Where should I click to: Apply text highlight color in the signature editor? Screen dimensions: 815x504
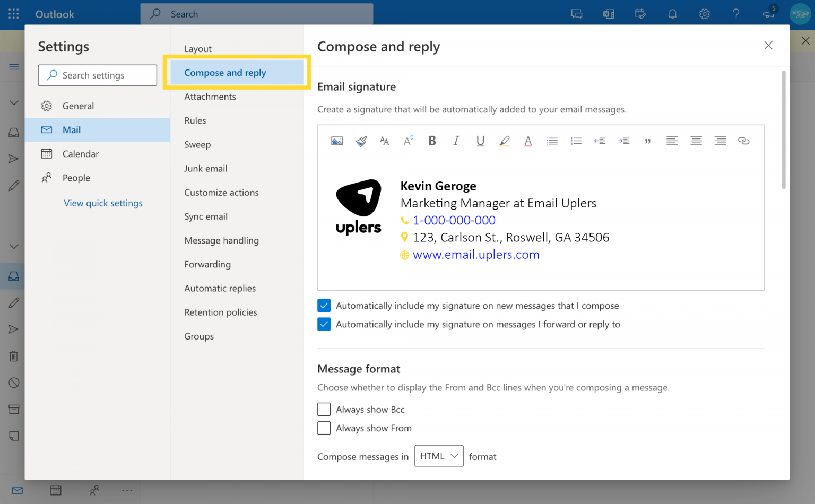click(504, 141)
